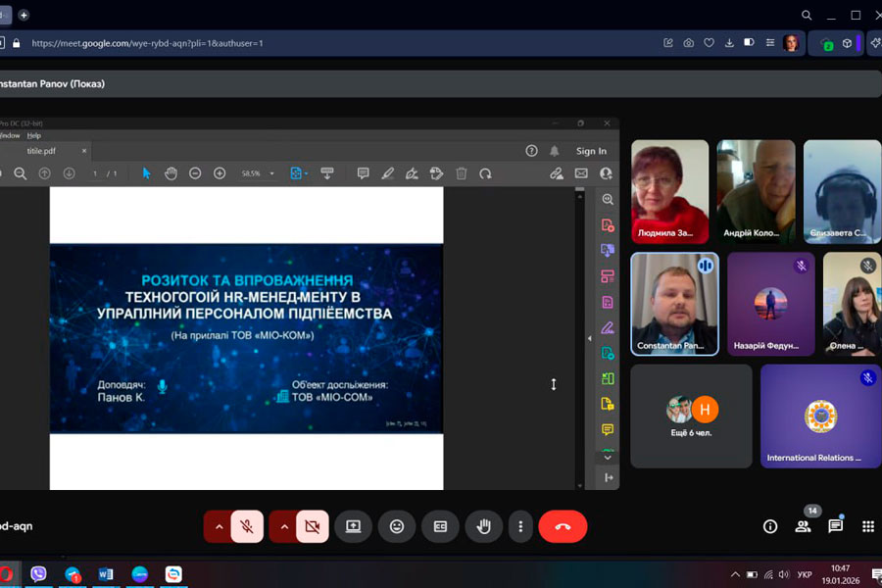The image size is (882, 588).
Task: Raise hand in the meeting
Action: click(483, 526)
